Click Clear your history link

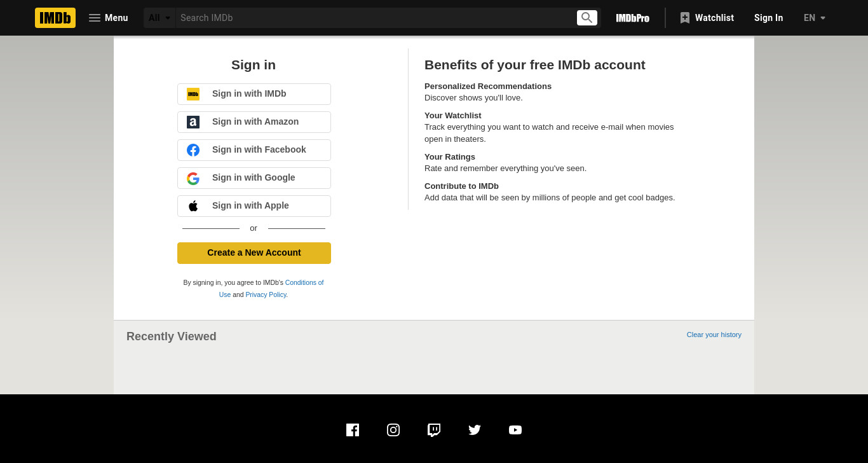click(714, 335)
